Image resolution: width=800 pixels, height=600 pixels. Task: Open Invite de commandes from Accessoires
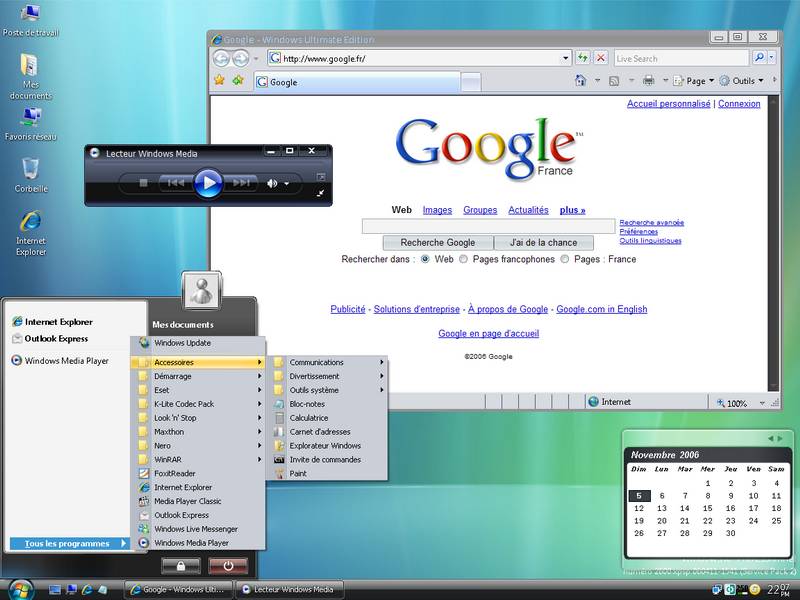[x=330, y=459]
